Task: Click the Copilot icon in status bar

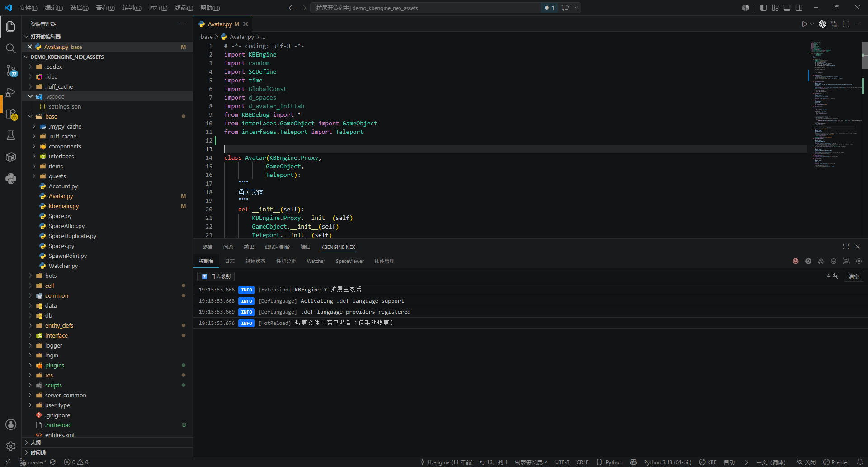Action: [x=633, y=462]
